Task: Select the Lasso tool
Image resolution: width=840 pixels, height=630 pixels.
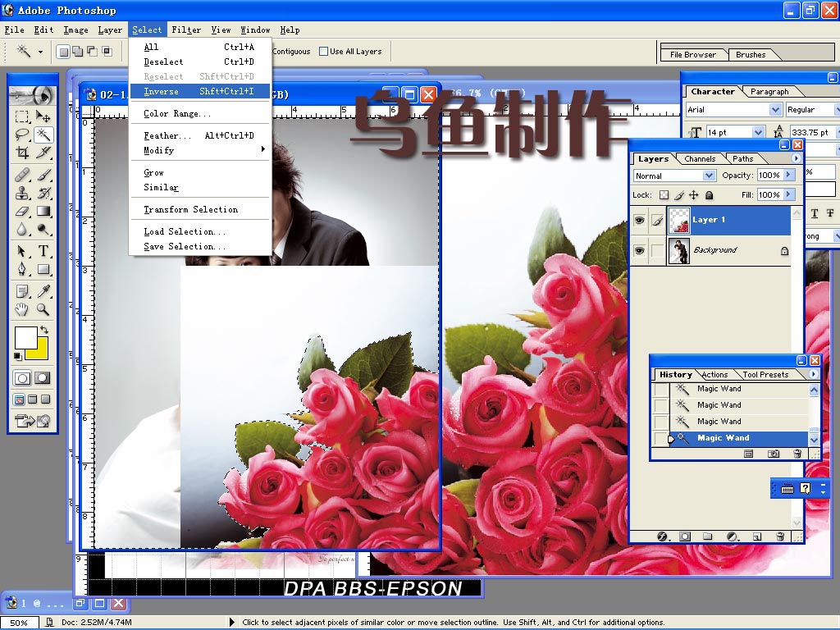Action: [22, 135]
